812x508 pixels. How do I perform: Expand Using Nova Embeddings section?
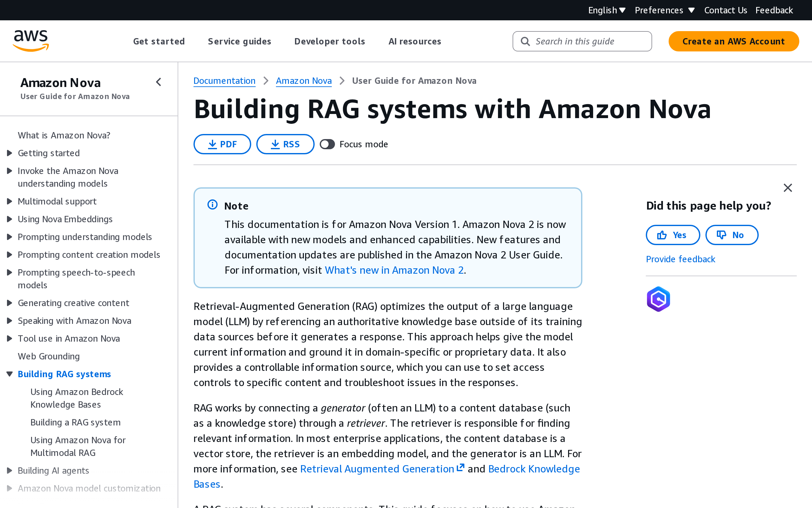10,219
